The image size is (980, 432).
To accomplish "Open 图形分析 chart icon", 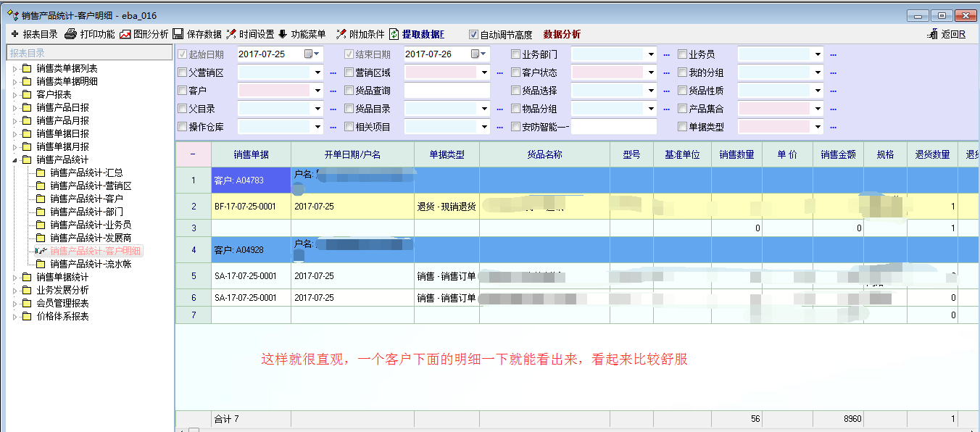I will click(x=125, y=34).
